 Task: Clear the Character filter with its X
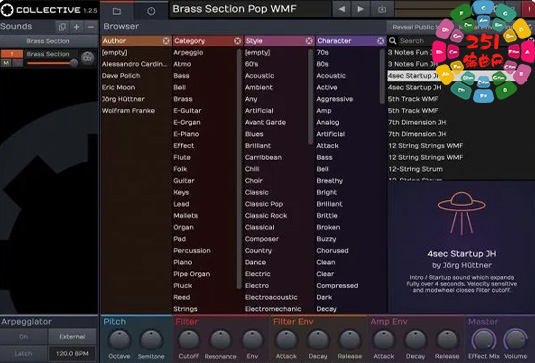380,41
